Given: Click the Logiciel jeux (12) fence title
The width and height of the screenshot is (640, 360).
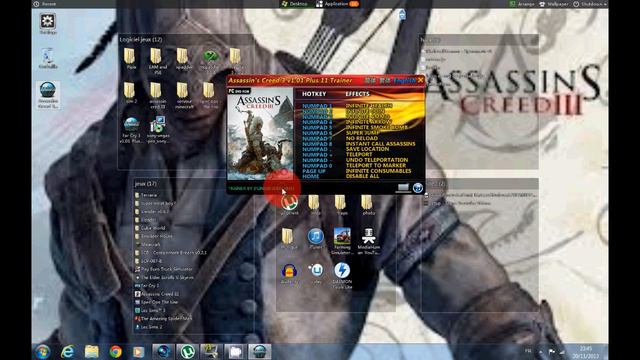Looking at the screenshot, I should click(141, 40).
